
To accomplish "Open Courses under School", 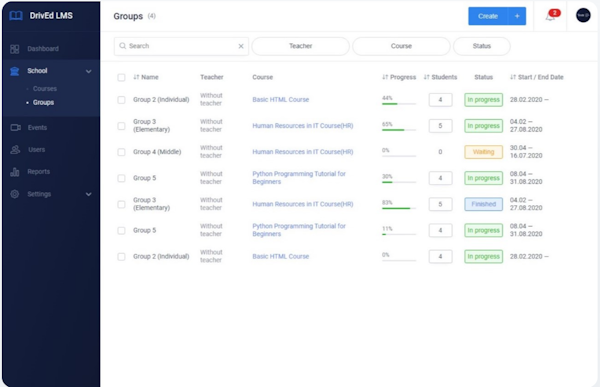I will pos(44,88).
